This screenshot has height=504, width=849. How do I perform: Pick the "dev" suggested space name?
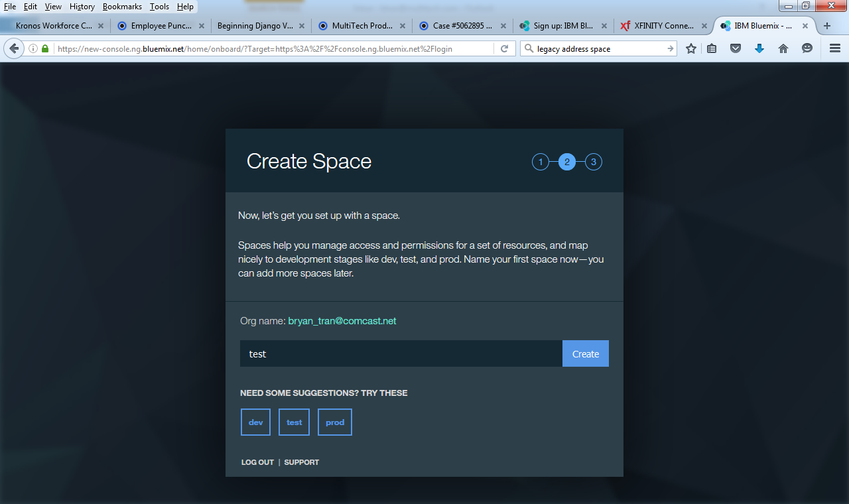coord(255,422)
